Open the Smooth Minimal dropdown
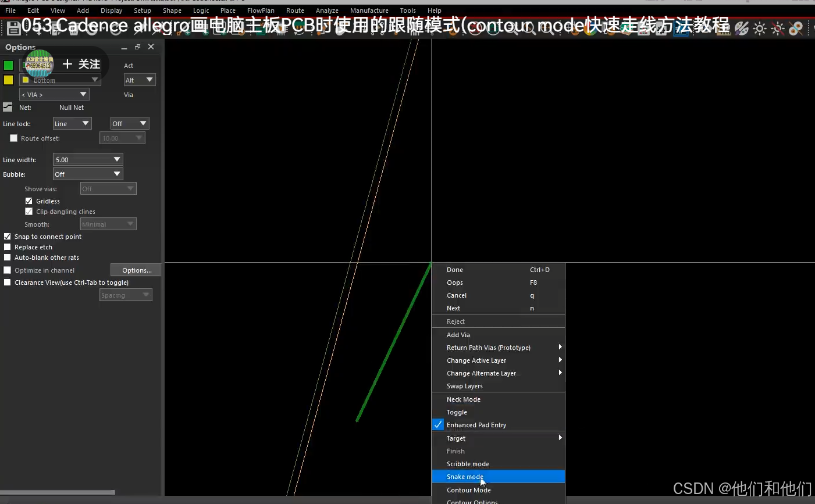Image resolution: width=815 pixels, height=504 pixels. [x=108, y=224]
